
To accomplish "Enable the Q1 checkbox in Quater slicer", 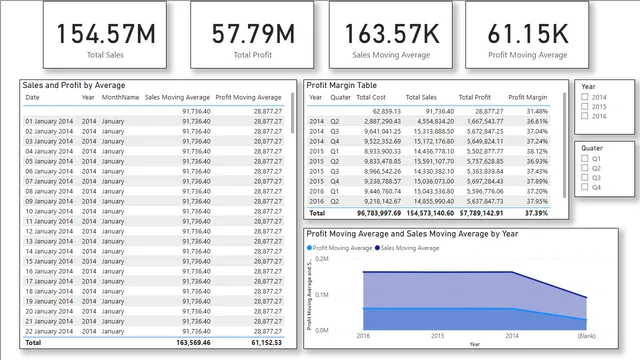I will pos(584,158).
